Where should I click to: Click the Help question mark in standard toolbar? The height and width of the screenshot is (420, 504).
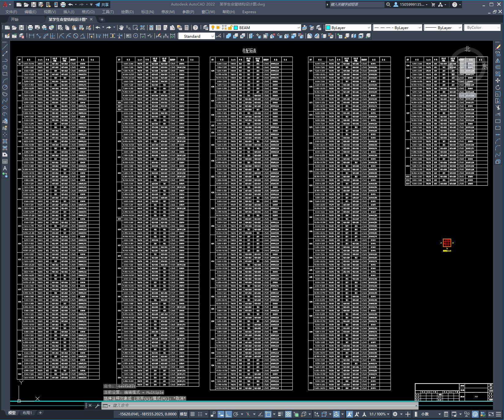(x=195, y=28)
